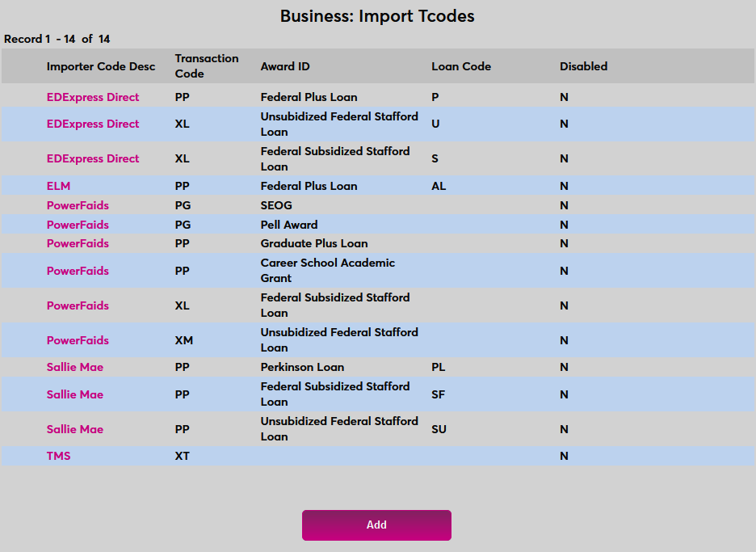
Task: Open PowerFaids link for Career School Academic Grant
Action: (x=78, y=271)
